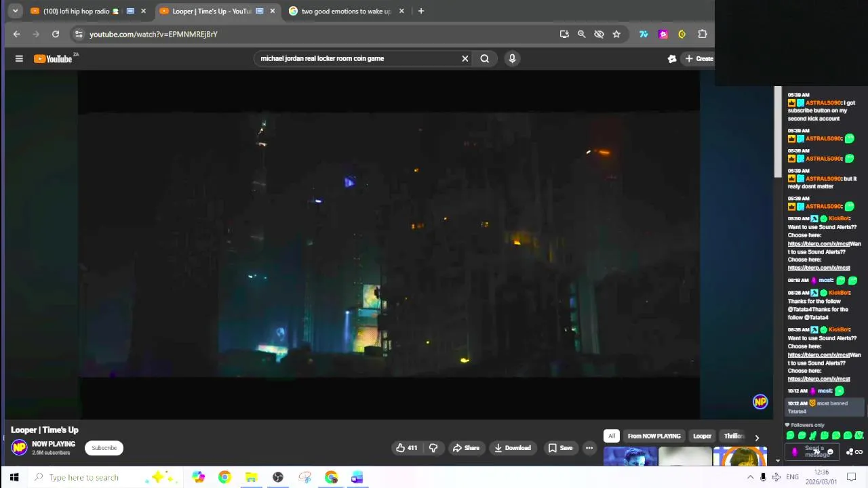Open the notification center icon

852,477
